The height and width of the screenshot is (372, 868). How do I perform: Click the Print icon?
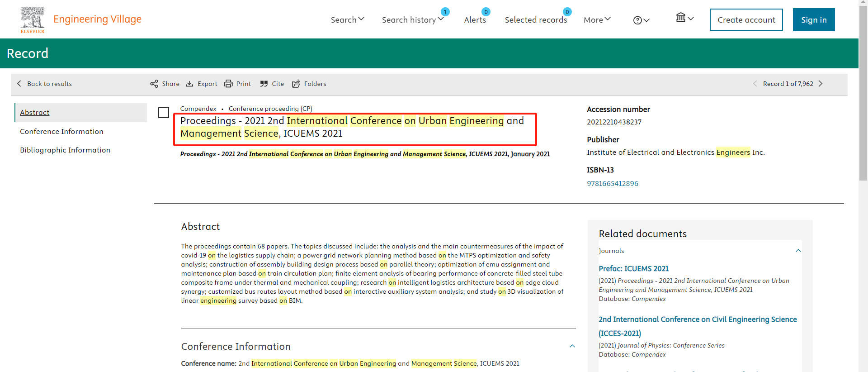pos(228,84)
